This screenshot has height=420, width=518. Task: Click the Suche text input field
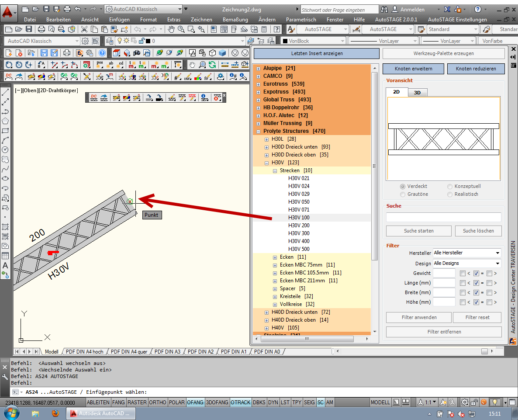point(443,217)
